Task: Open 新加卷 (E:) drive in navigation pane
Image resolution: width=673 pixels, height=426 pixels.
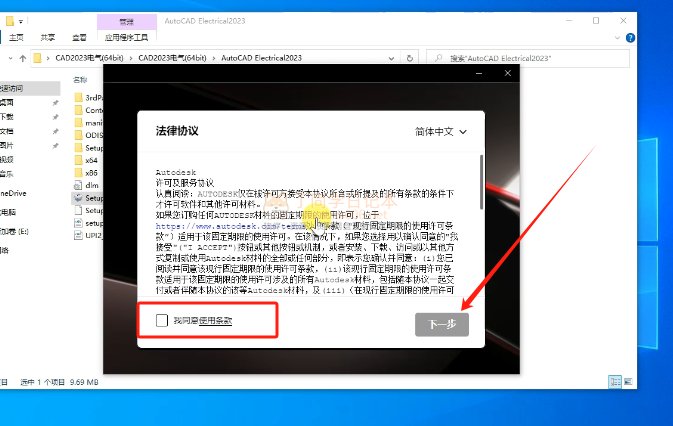Action: point(14,232)
